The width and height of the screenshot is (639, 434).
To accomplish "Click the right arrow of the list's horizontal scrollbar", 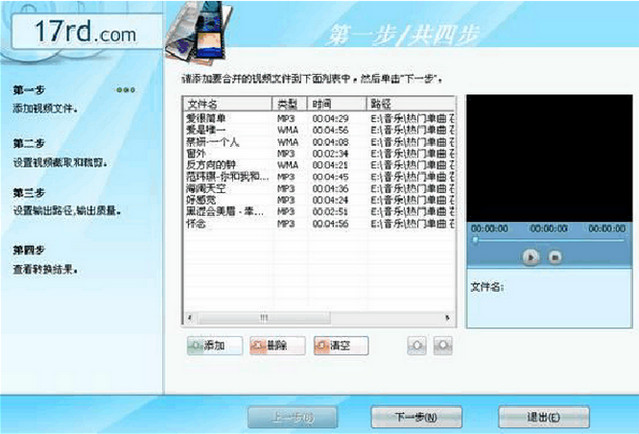I will [447, 317].
